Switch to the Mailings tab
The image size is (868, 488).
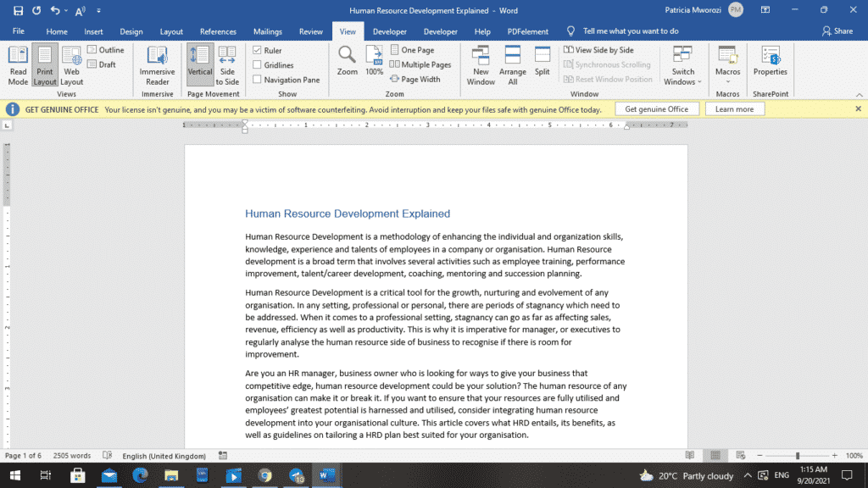(268, 31)
